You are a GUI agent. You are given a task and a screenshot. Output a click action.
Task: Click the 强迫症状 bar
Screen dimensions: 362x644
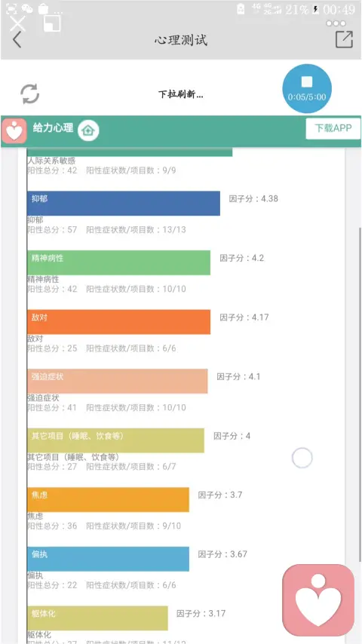point(117,381)
